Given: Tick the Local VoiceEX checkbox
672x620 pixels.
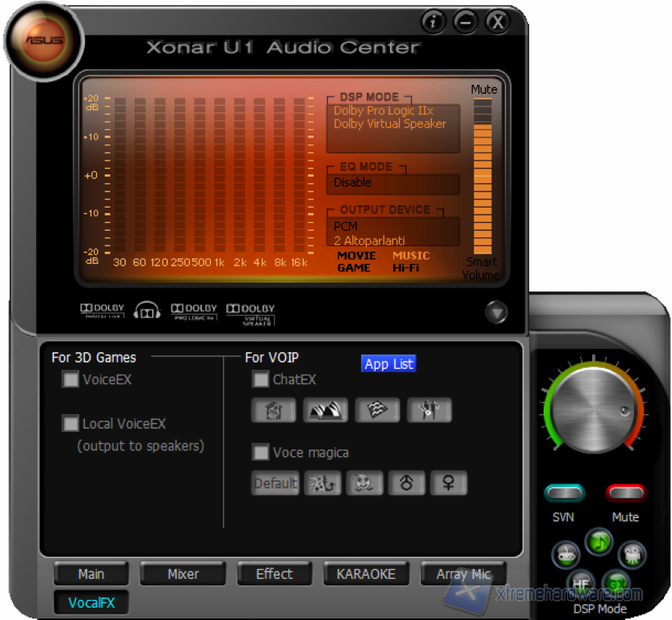Looking at the screenshot, I should point(70,423).
